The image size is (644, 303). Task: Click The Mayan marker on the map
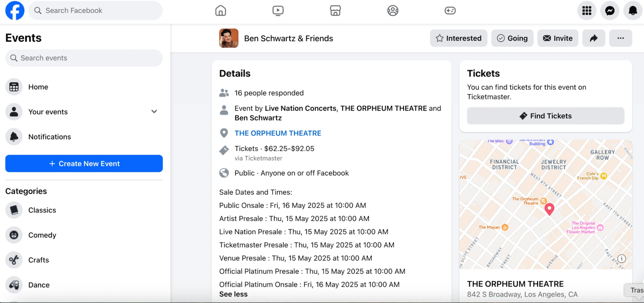point(505,227)
